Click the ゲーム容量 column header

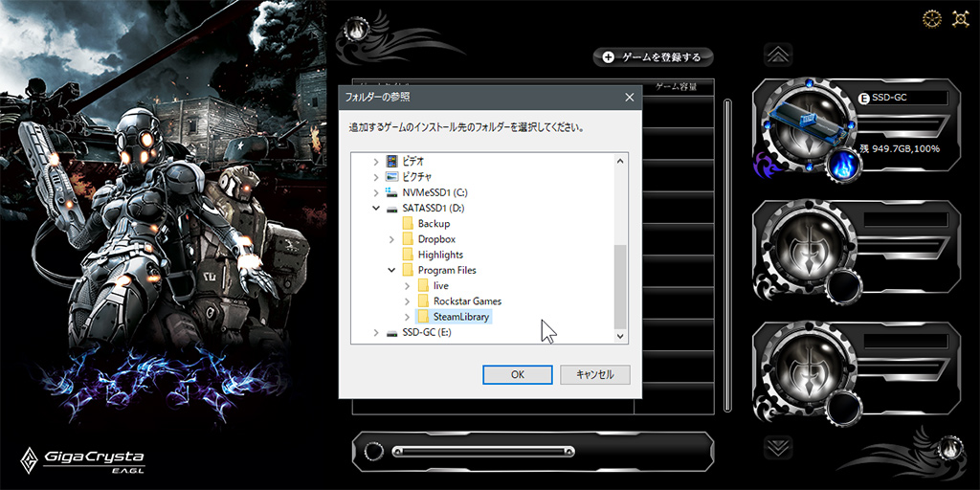click(x=675, y=86)
